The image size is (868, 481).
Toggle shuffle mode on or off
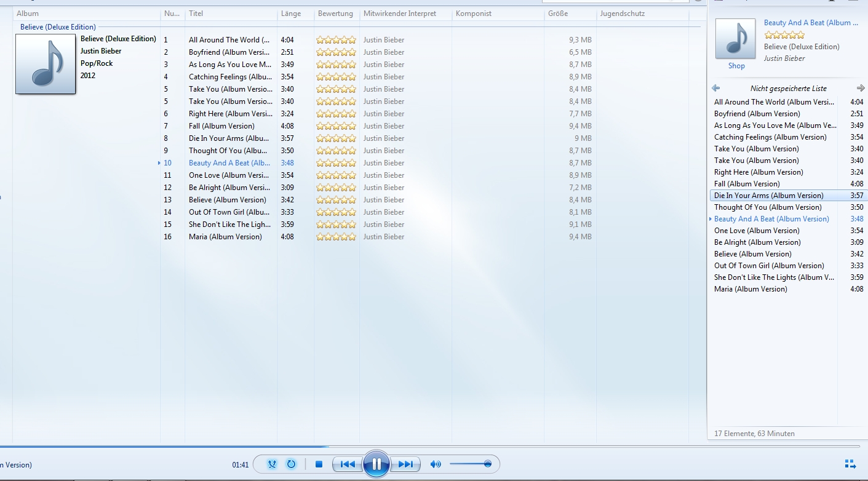272,464
